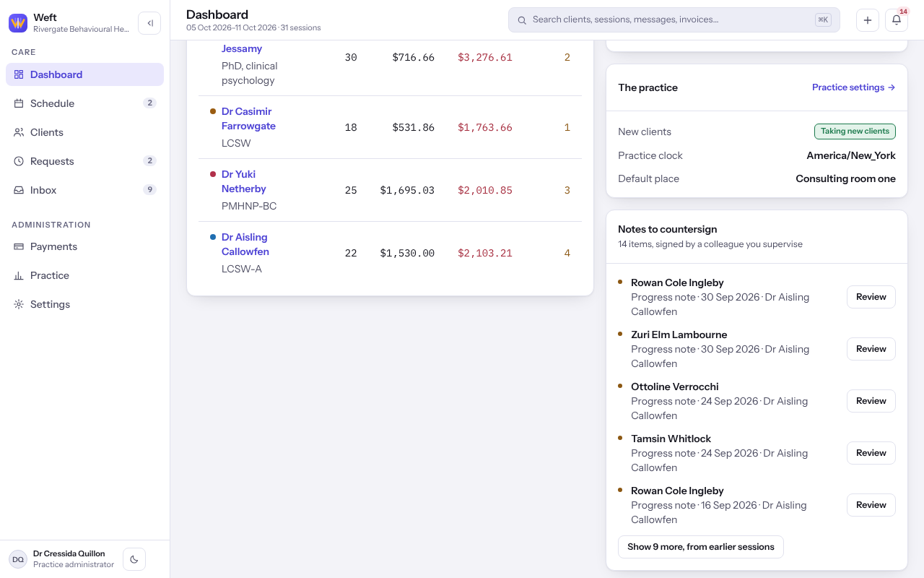924x578 pixels.
Task: Open the Payments menu item
Action: [x=84, y=246]
